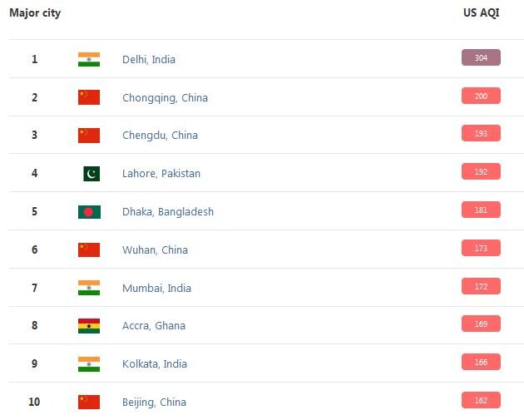Click the Ghana flag beside Accra
Viewport: 524px width, 420px height.
pyautogui.click(x=89, y=326)
